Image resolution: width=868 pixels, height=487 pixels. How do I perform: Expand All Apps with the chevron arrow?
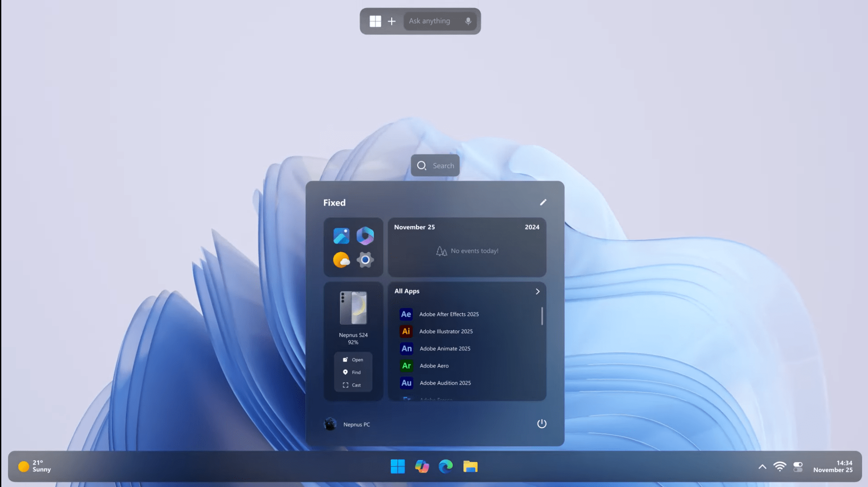(x=537, y=291)
